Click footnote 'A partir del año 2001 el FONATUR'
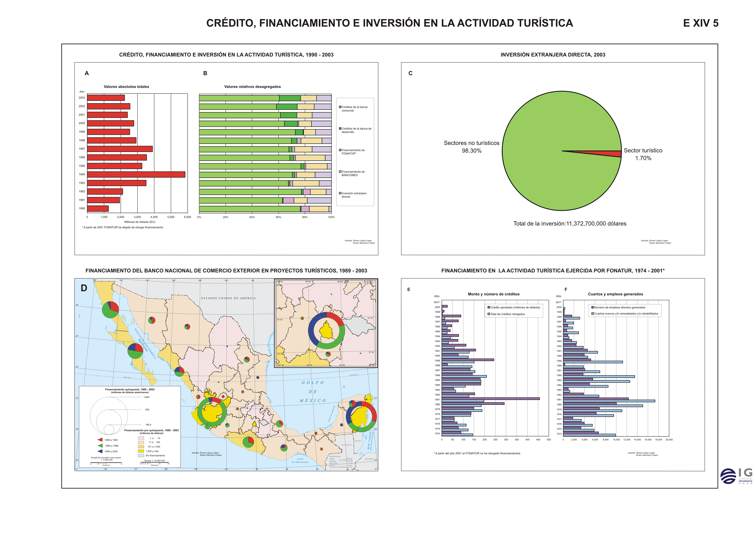Viewport: 756px width, 534px height. (477, 453)
